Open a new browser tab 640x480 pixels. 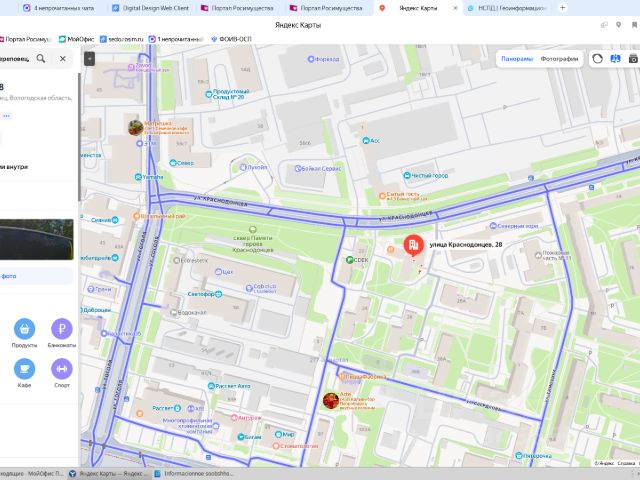click(562, 7)
